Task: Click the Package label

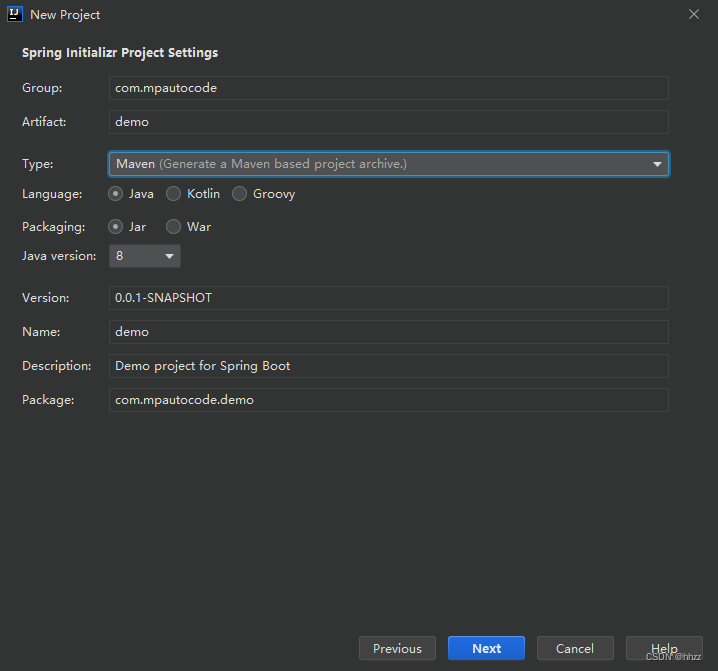Action: (x=48, y=400)
